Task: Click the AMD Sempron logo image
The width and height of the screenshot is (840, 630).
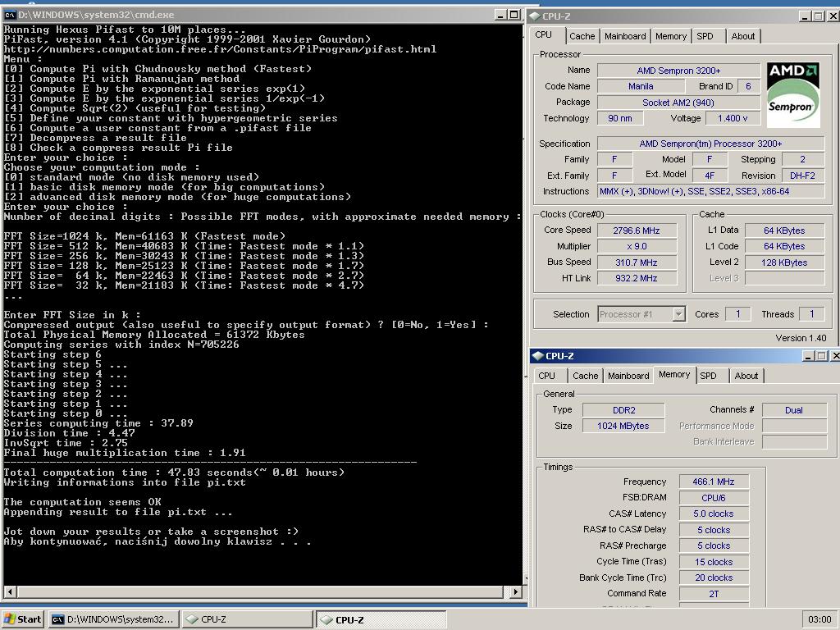Action: pyautogui.click(x=793, y=95)
